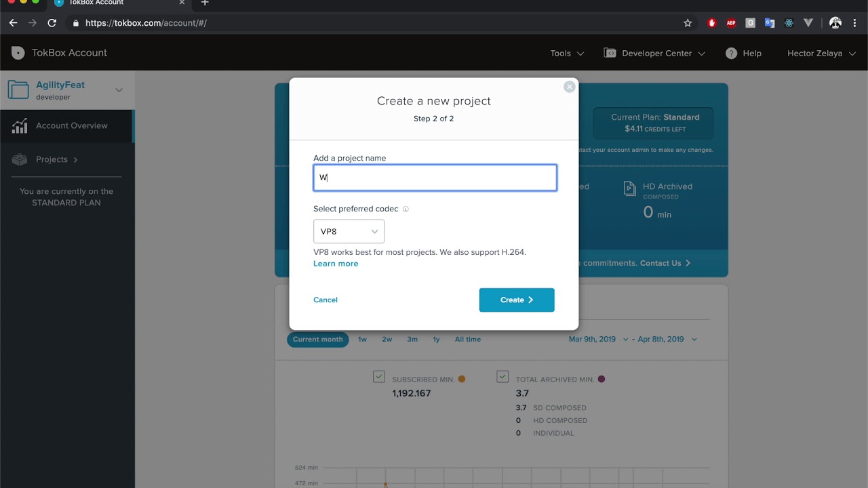868x488 pixels.
Task: Open the VP8 preferred codec dropdown
Action: pyautogui.click(x=349, y=232)
